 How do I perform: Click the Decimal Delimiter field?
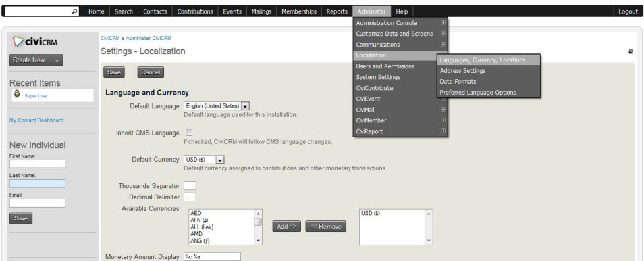pos(190,197)
